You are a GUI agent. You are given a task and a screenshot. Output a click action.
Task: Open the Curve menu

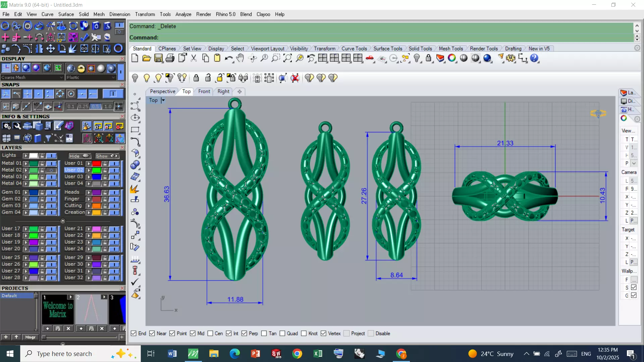(47, 14)
